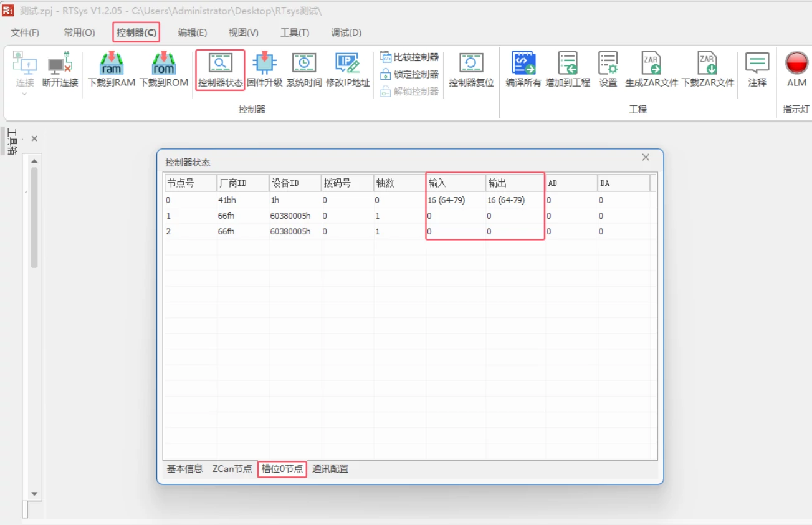Select the 编译所有 icon
Screen dimensions: 812x525
click(523, 70)
